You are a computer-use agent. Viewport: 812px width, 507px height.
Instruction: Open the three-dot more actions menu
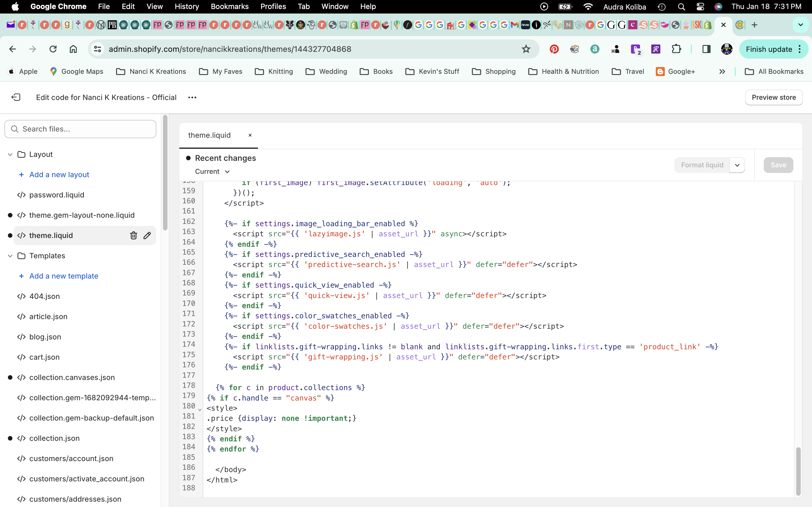point(192,97)
